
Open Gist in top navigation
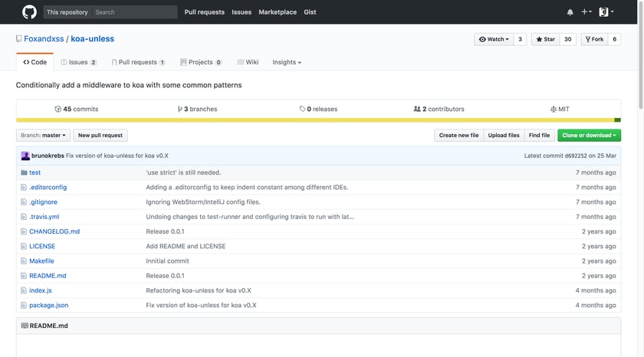point(310,12)
